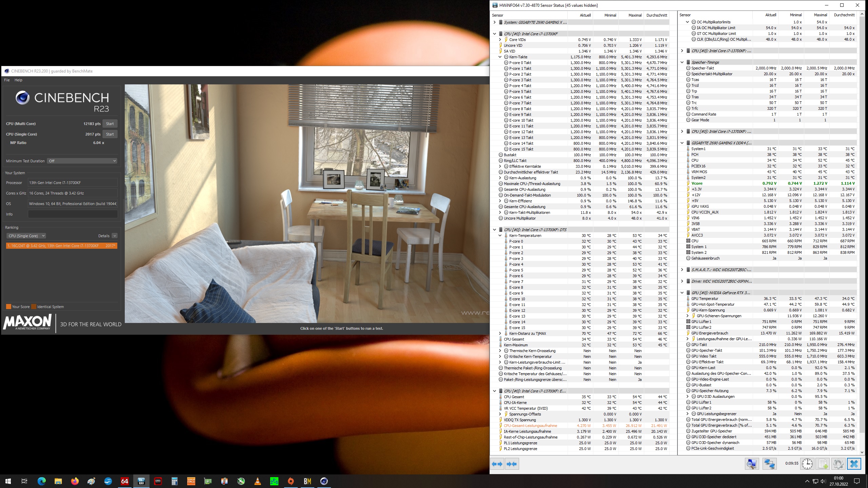Open the Minimum Test Duration dropdown
Image resolution: width=868 pixels, height=488 pixels.
tap(81, 160)
